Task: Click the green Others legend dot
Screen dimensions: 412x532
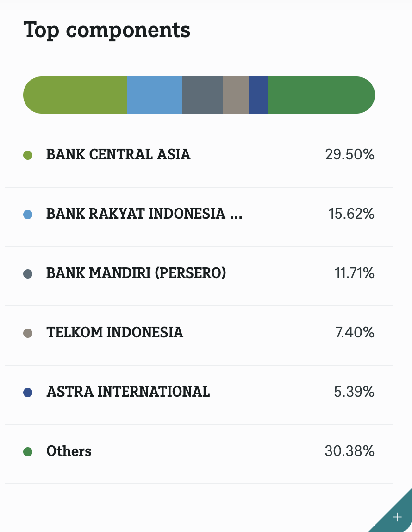Action: [x=28, y=451]
